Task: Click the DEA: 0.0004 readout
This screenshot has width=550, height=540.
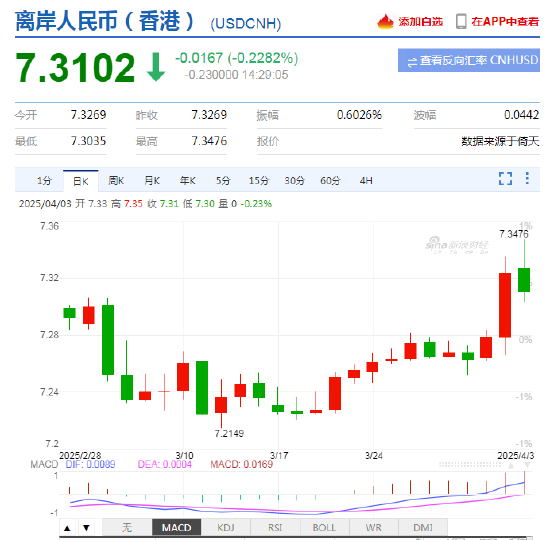Action: tap(165, 465)
